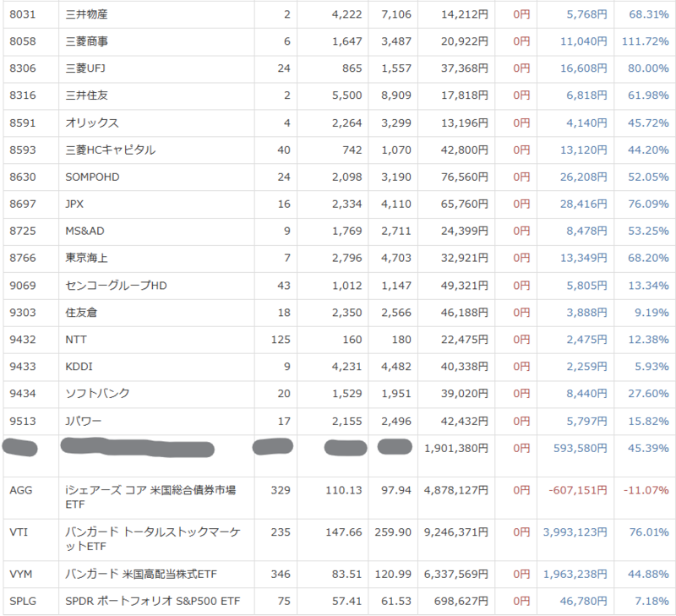Click the 8697 stock code
Screen dimensions: 676x616
coord(23,204)
